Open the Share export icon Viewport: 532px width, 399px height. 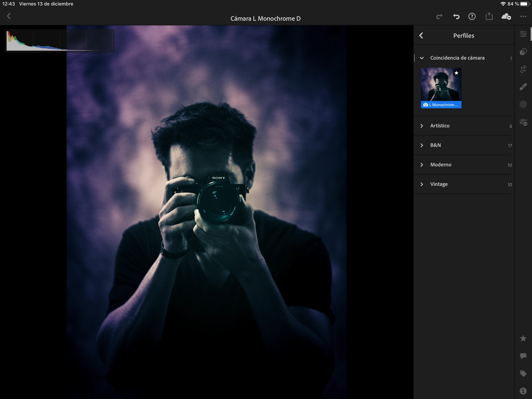[x=489, y=16]
